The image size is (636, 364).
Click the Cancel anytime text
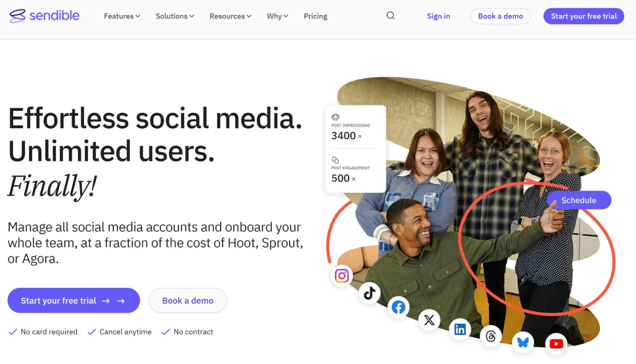[x=125, y=332]
